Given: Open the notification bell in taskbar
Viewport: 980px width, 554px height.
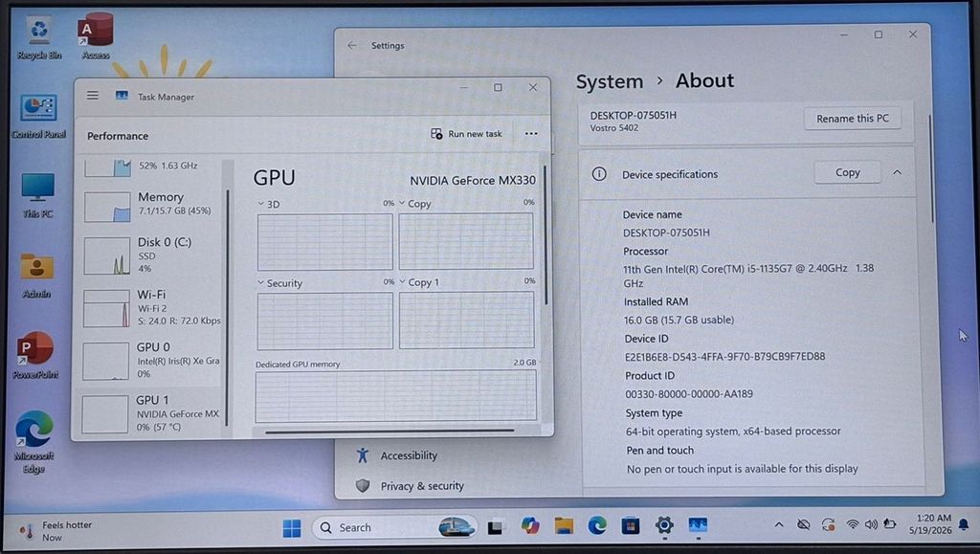Looking at the screenshot, I should pos(964,524).
